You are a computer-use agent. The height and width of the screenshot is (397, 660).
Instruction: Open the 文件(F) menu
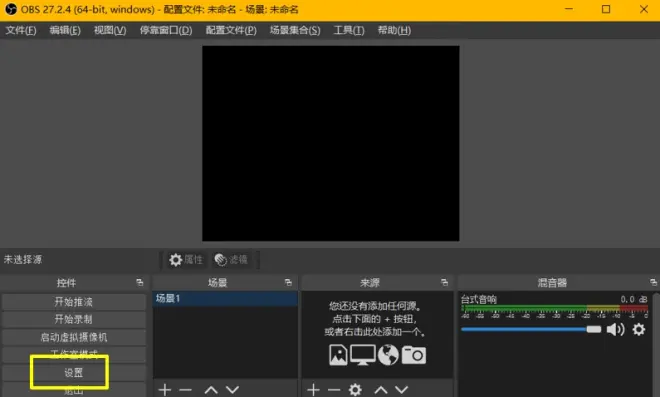21,30
